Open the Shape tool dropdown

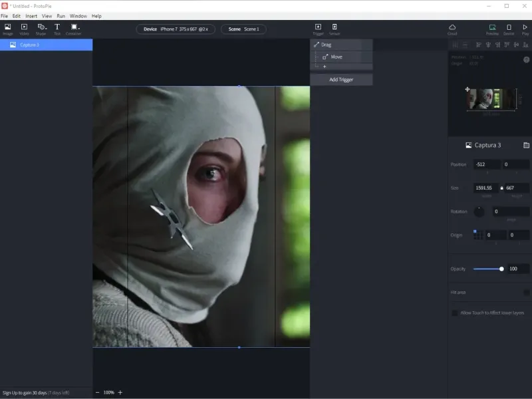pyautogui.click(x=41, y=28)
